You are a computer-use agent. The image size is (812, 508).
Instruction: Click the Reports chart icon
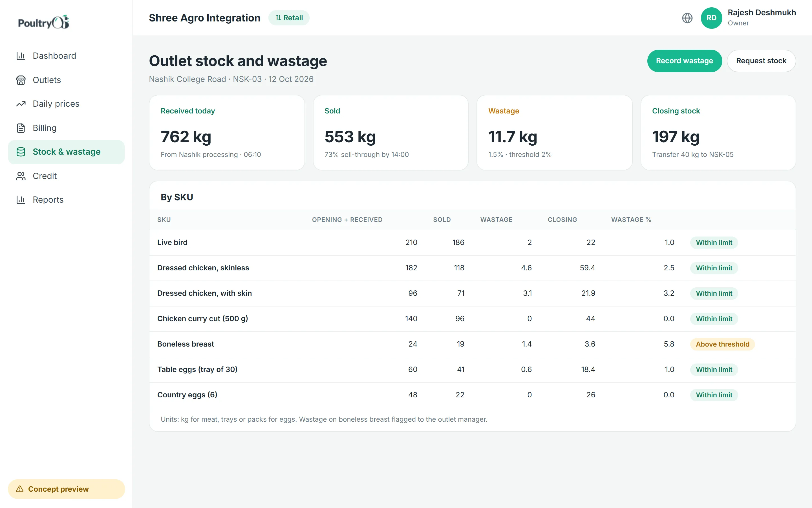21,200
